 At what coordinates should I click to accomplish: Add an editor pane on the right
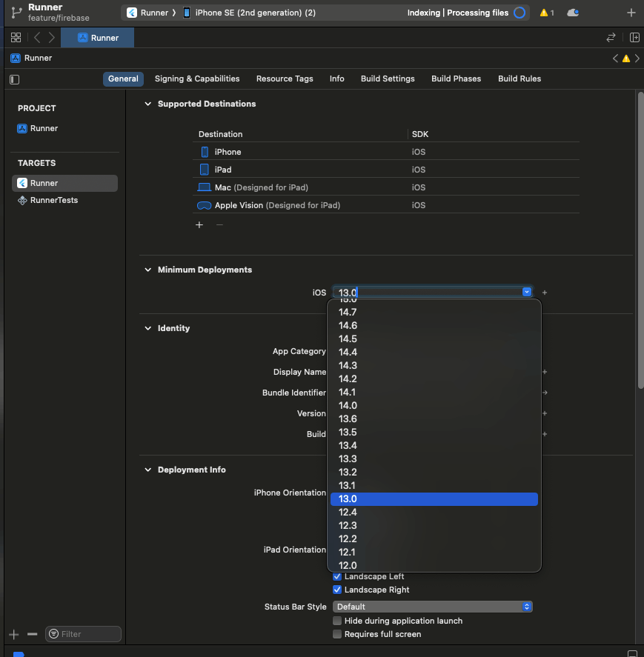point(634,38)
